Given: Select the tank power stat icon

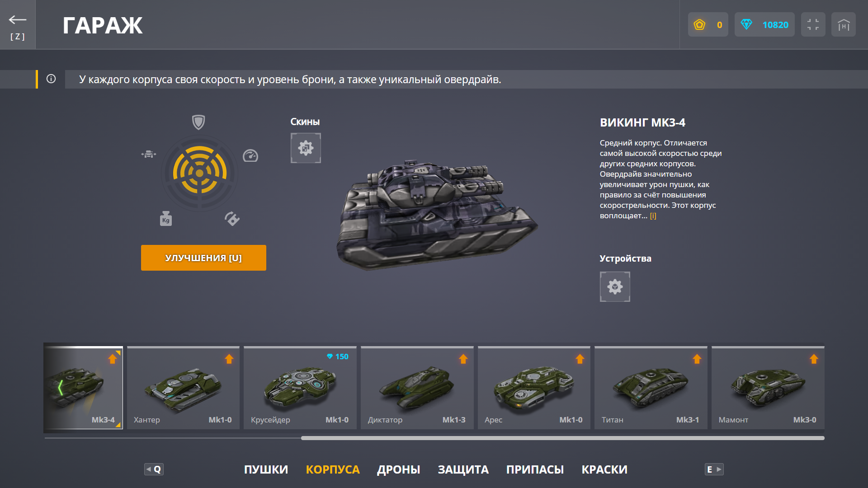Looking at the screenshot, I should [x=149, y=155].
